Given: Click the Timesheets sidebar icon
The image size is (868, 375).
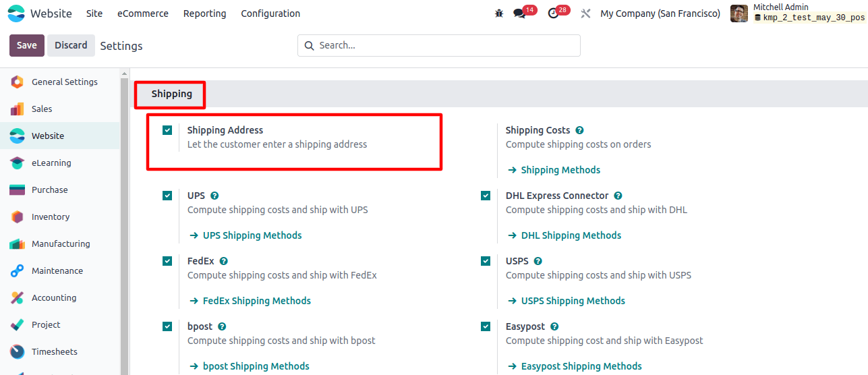Looking at the screenshot, I should (18, 352).
